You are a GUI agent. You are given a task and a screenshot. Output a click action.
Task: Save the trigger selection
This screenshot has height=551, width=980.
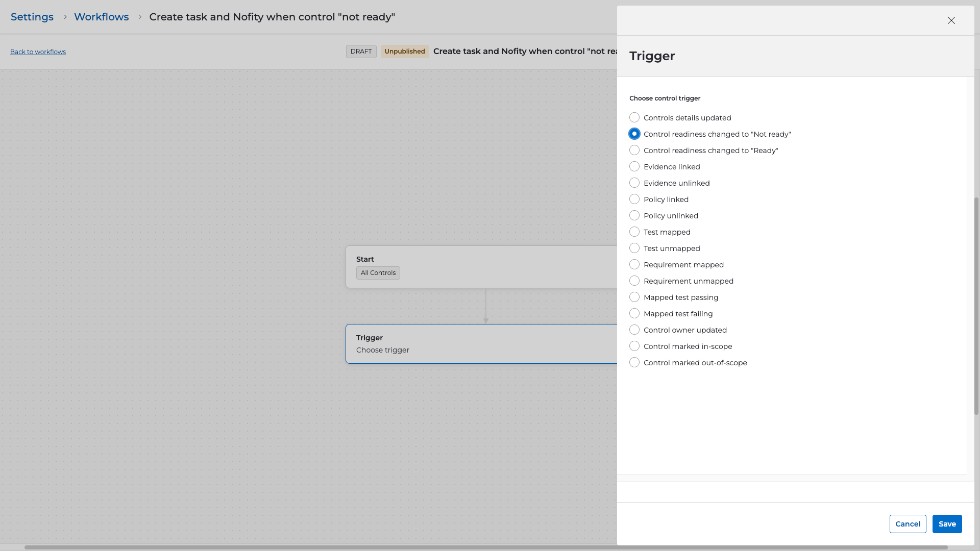pos(947,524)
